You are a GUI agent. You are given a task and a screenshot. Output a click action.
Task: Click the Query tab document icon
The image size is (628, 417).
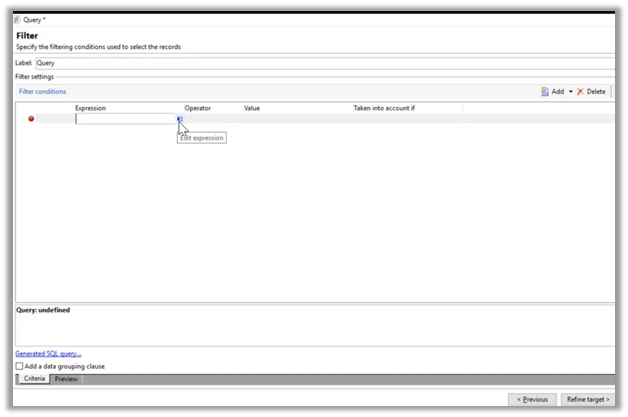18,20
